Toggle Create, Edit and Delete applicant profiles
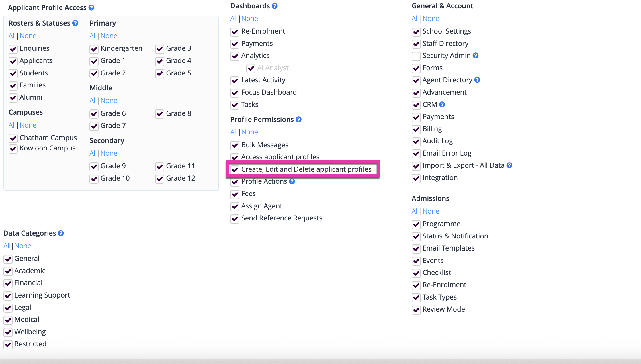The width and height of the screenshot is (641, 364). click(x=235, y=170)
